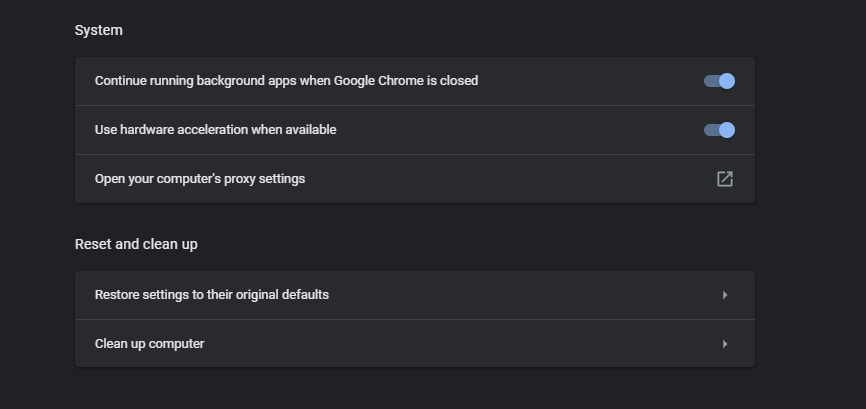Click blank area in the background apps row

coord(590,81)
